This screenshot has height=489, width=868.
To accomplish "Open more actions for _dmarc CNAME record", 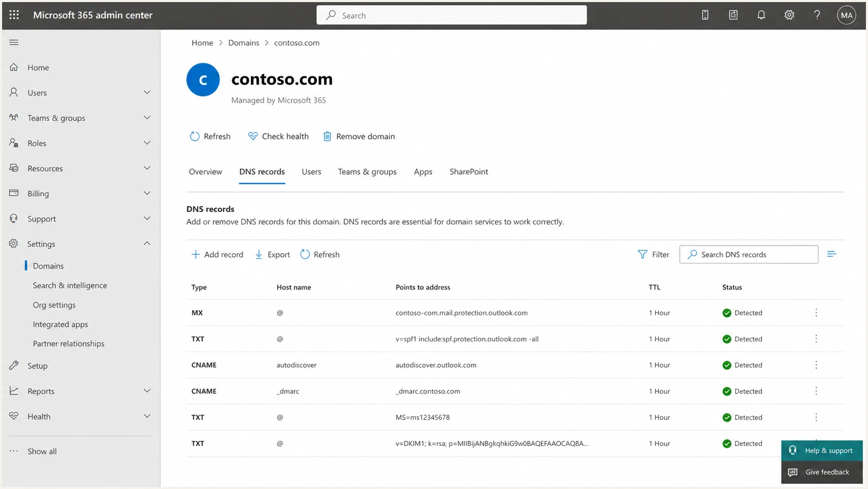I will pos(816,391).
